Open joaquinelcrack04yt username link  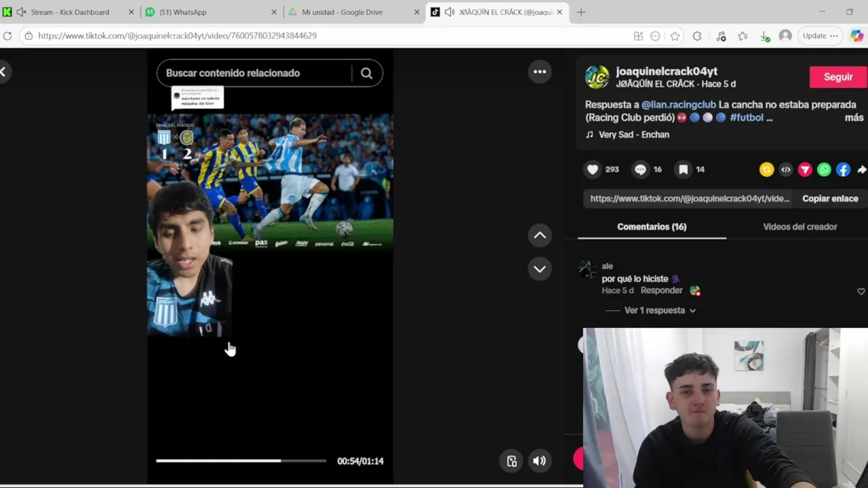pyautogui.click(x=667, y=71)
